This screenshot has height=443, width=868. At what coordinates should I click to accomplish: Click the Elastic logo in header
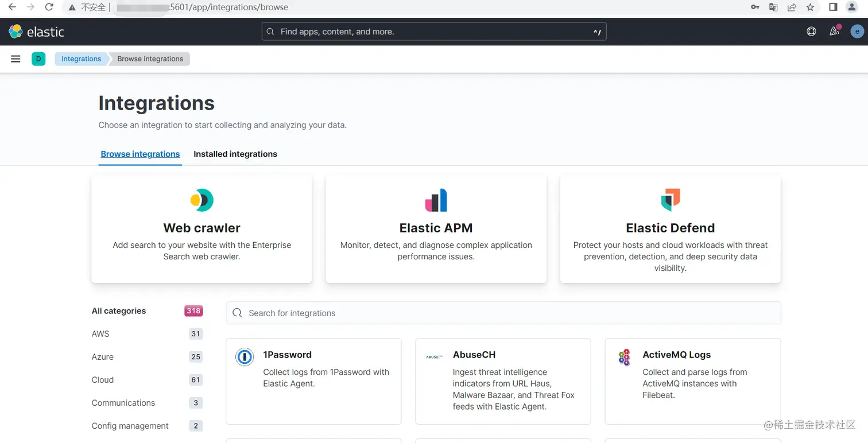click(37, 32)
